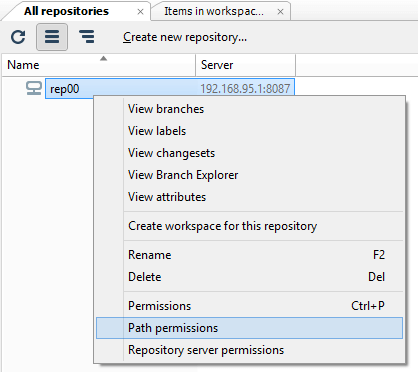This screenshot has height=372, width=418.
Task: Select the rep00 repository row
Action: (170, 89)
